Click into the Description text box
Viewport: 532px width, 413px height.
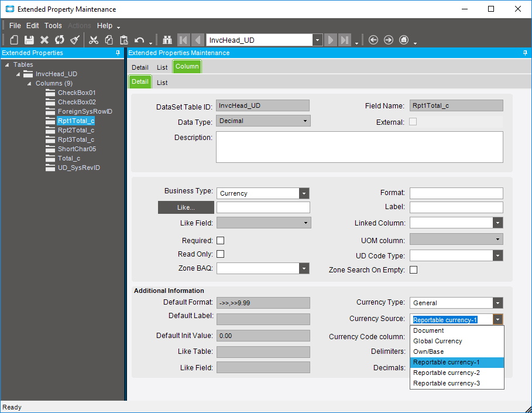click(x=359, y=146)
